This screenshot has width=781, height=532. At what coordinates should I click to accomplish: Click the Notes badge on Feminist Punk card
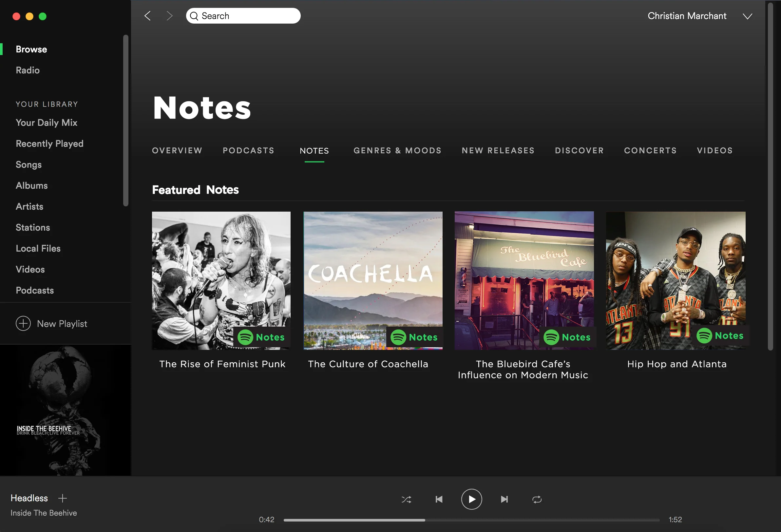point(261,337)
